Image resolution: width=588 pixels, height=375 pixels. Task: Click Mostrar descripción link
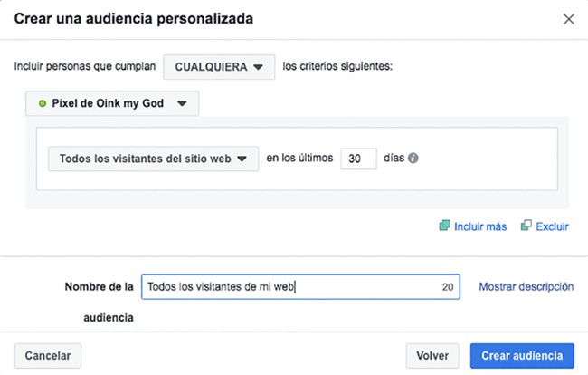[x=526, y=287]
